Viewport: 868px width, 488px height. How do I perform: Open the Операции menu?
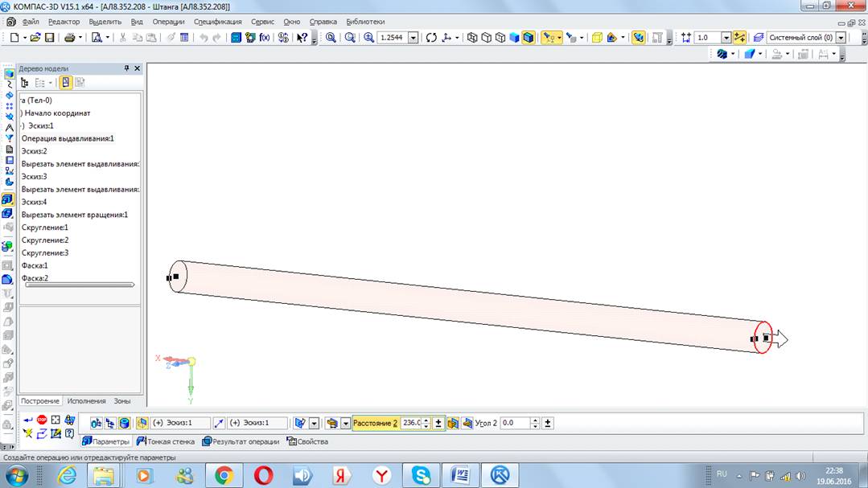tap(168, 22)
